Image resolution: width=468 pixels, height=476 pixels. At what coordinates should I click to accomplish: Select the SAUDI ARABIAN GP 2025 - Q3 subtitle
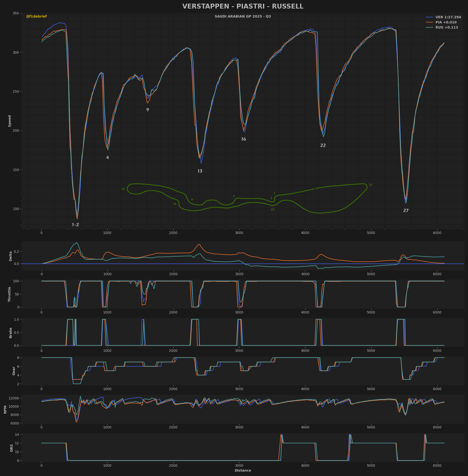coord(243,17)
